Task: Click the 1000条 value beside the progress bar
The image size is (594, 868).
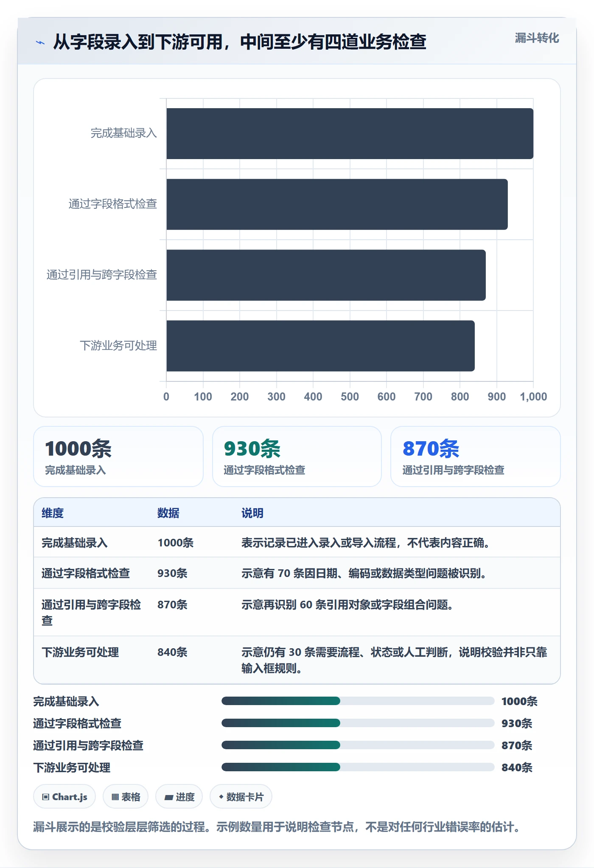Action: [519, 701]
